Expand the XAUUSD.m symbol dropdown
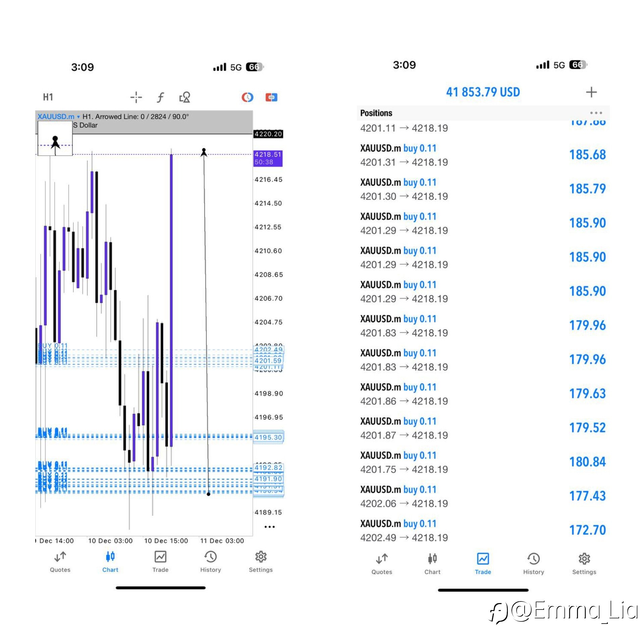The height and width of the screenshot is (644, 644). point(58,116)
